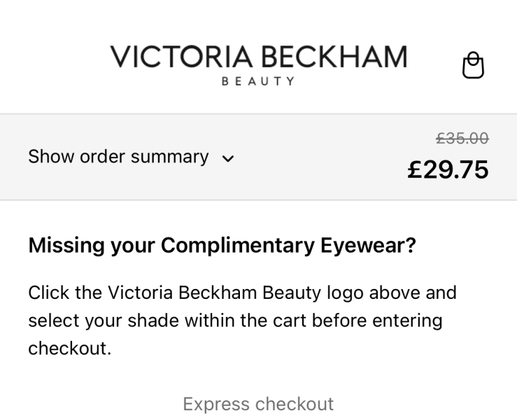Click the £29.75 discounted total
Screen dimensions: 517x420
point(448,169)
